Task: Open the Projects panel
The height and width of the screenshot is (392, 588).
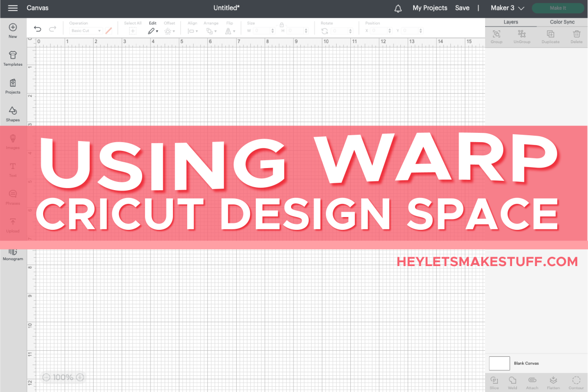Action: click(13, 86)
